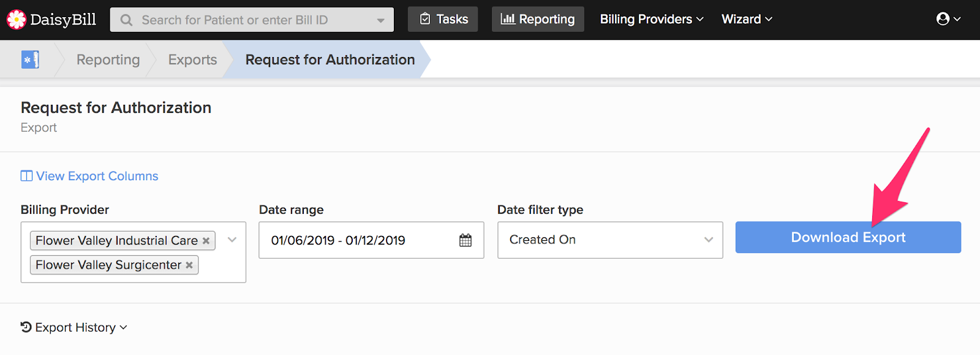Expand the Export History section
Viewport: 980px width, 355px height.
(74, 327)
